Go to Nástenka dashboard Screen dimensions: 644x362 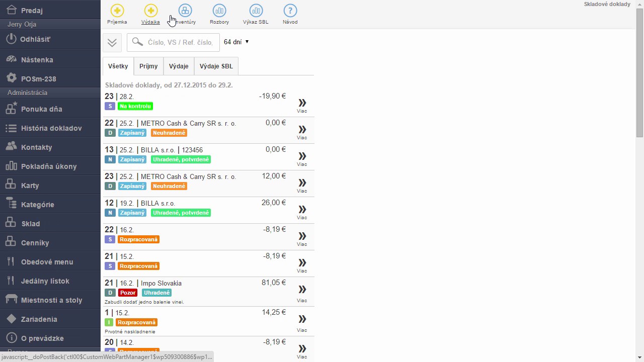(50, 59)
